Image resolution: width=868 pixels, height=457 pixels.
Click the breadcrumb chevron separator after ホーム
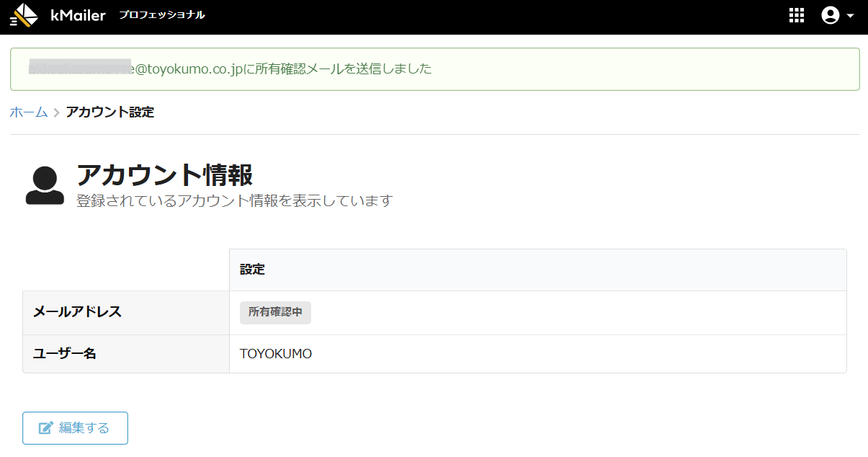click(x=56, y=112)
